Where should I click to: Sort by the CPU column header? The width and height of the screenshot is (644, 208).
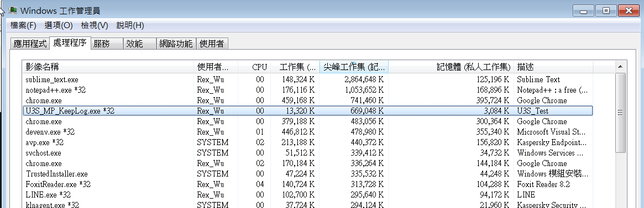tap(254, 67)
